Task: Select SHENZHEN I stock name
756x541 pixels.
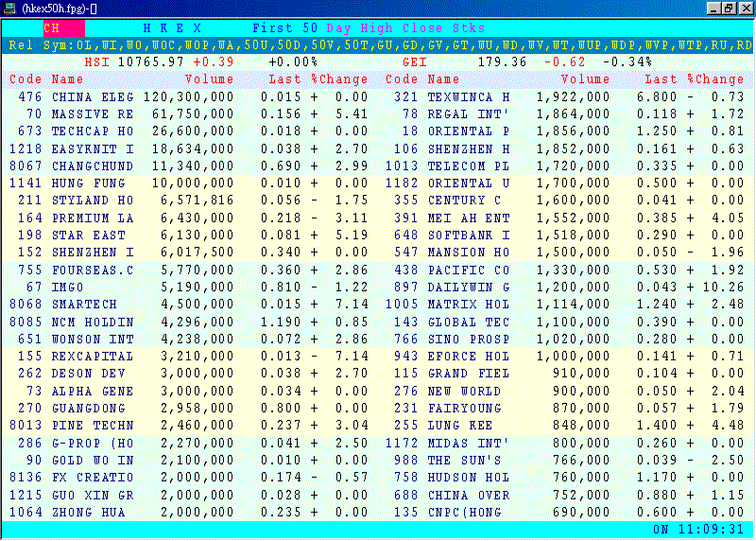Action: pyautogui.click(x=93, y=253)
